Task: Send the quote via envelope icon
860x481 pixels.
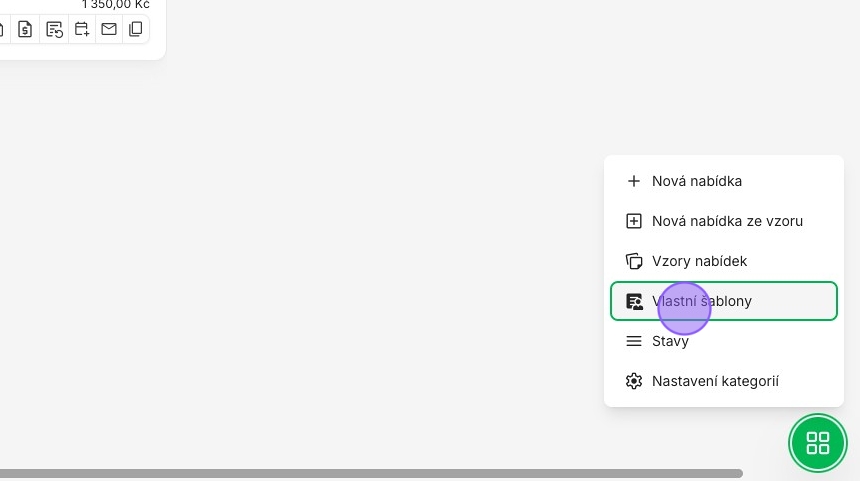Action: tap(109, 29)
